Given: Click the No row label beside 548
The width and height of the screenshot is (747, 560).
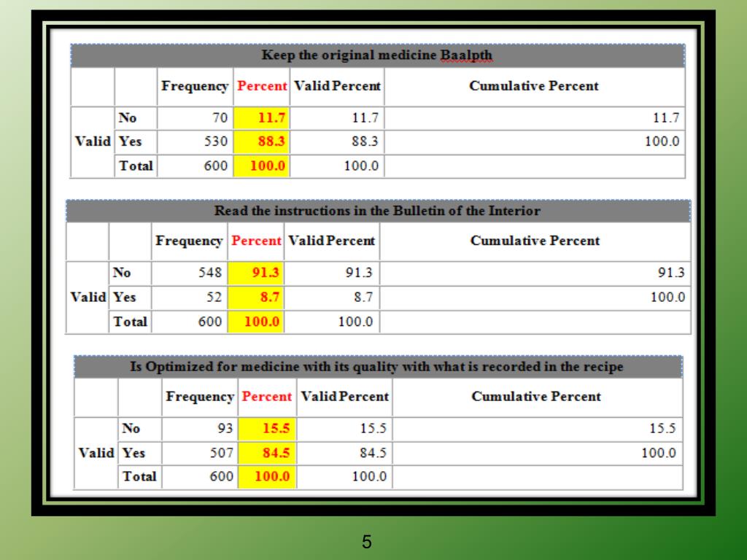Looking at the screenshot, I should click(122, 273).
